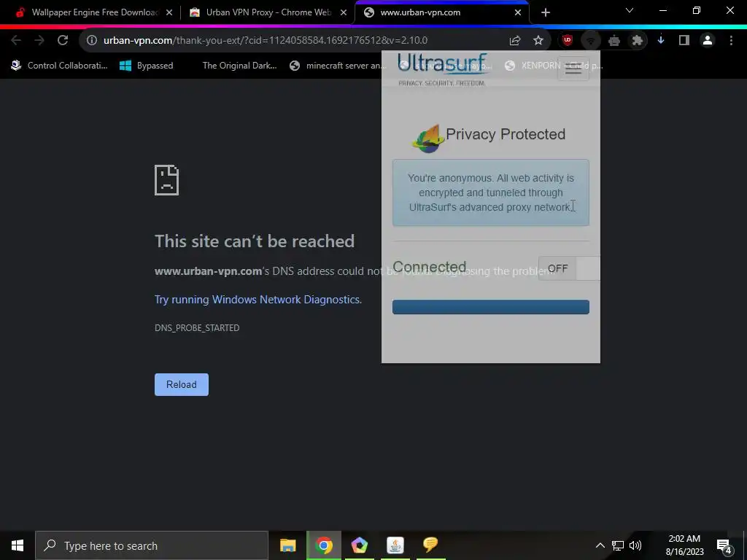The width and height of the screenshot is (747, 560).
Task: Expand the tab search chevron
Action: [630, 10]
